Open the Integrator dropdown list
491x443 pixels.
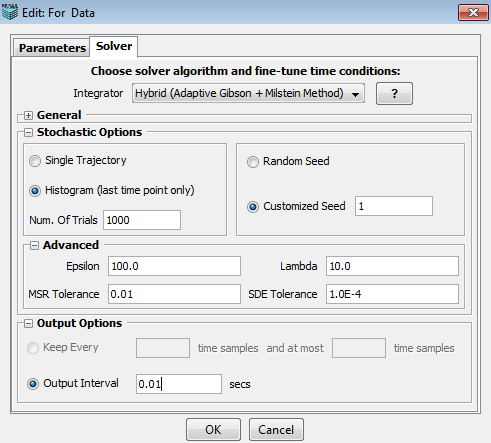248,93
